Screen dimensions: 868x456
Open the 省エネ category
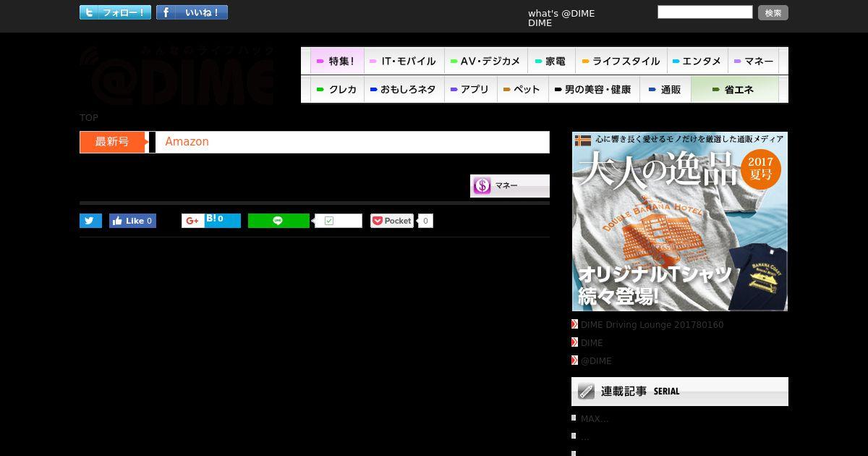(735, 89)
